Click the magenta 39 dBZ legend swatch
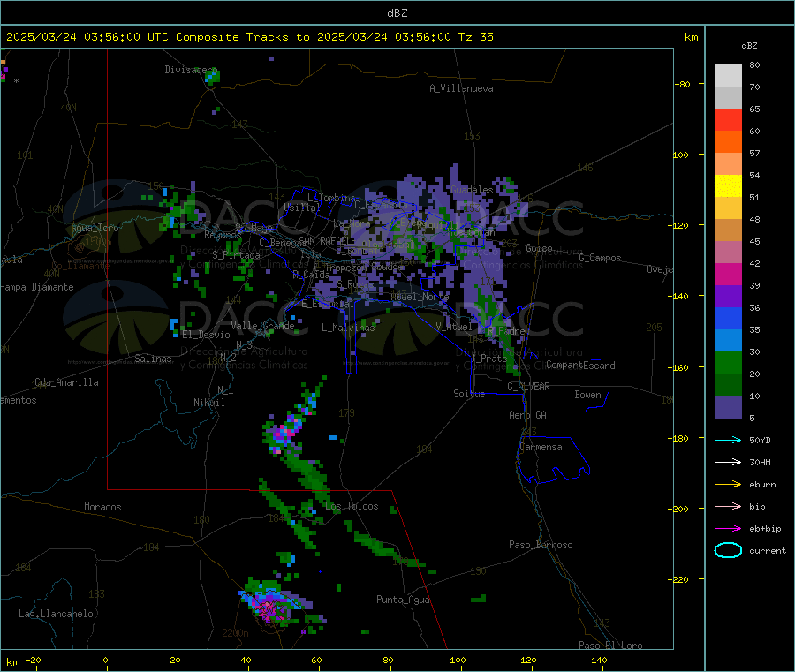The image size is (795, 672). pos(728,274)
